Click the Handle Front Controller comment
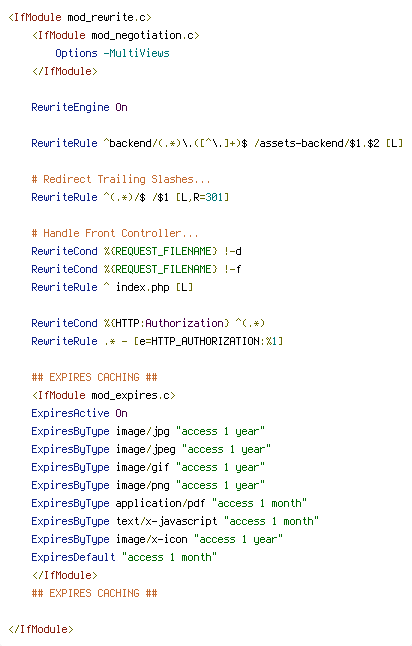The width and height of the screenshot is (412, 646). (x=115, y=233)
